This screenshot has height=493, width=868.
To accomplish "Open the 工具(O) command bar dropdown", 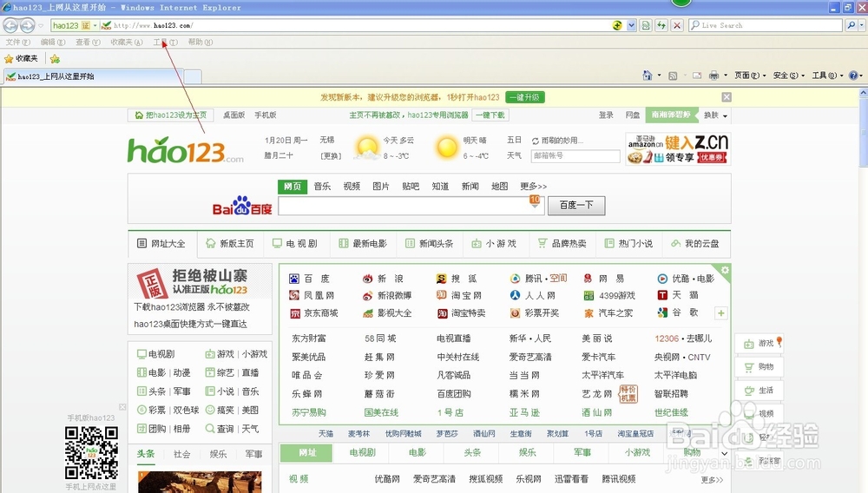I will click(x=827, y=76).
